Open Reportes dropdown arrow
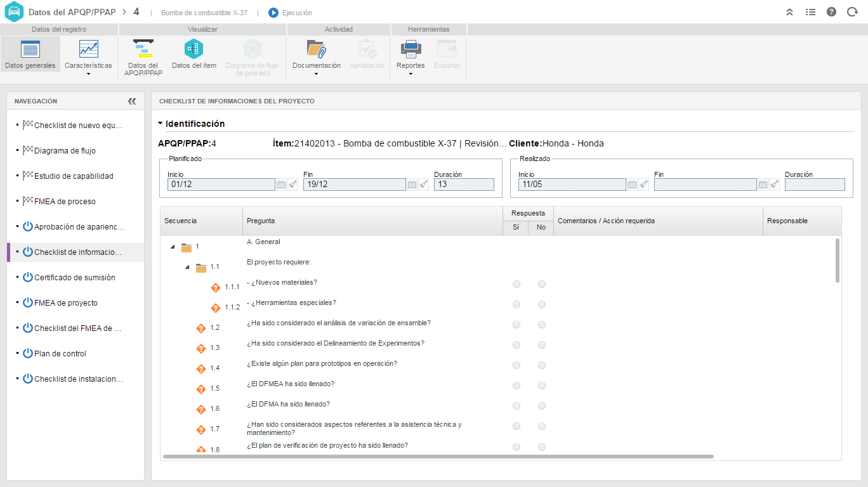The height and width of the screenshot is (487, 868). pos(411,74)
